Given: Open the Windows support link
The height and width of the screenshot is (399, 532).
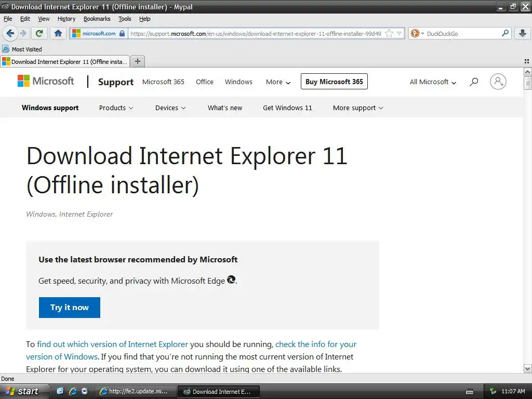Looking at the screenshot, I should point(50,108).
